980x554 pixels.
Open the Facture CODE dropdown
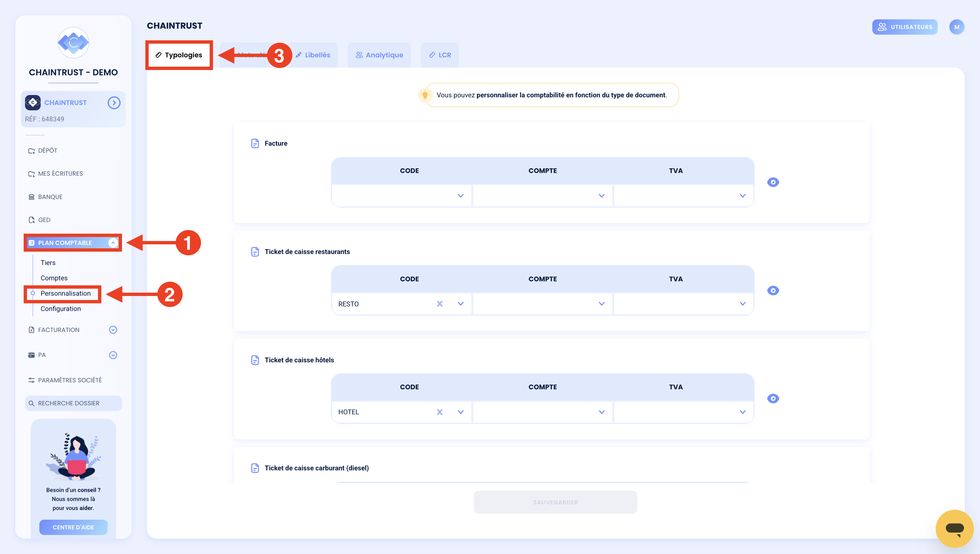tap(402, 196)
